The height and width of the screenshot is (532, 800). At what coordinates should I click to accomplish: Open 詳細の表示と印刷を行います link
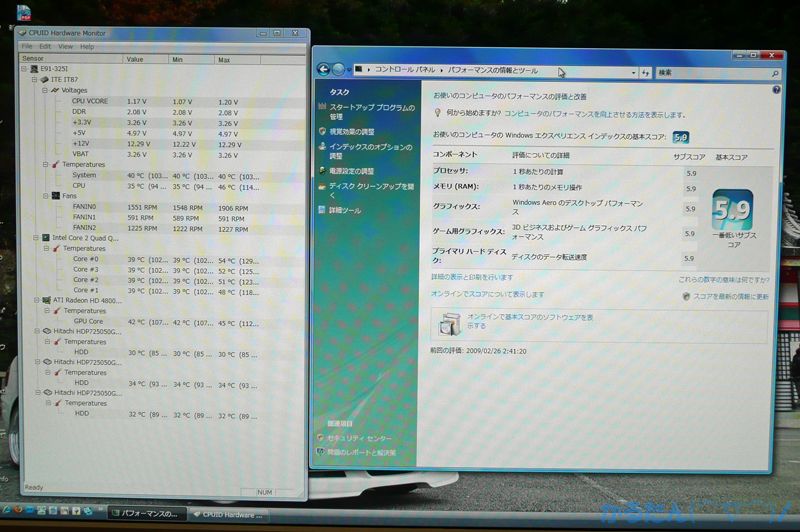tap(472, 277)
